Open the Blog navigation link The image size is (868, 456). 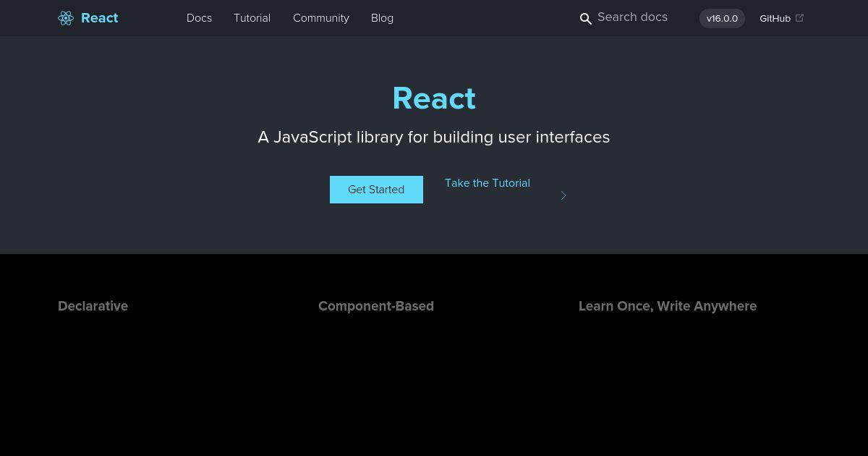pyautogui.click(x=382, y=18)
